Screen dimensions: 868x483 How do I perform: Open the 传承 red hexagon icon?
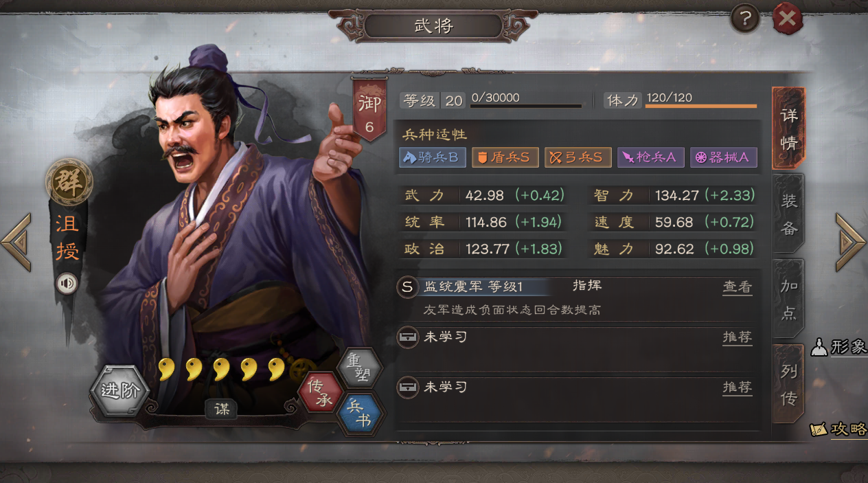coord(321,392)
